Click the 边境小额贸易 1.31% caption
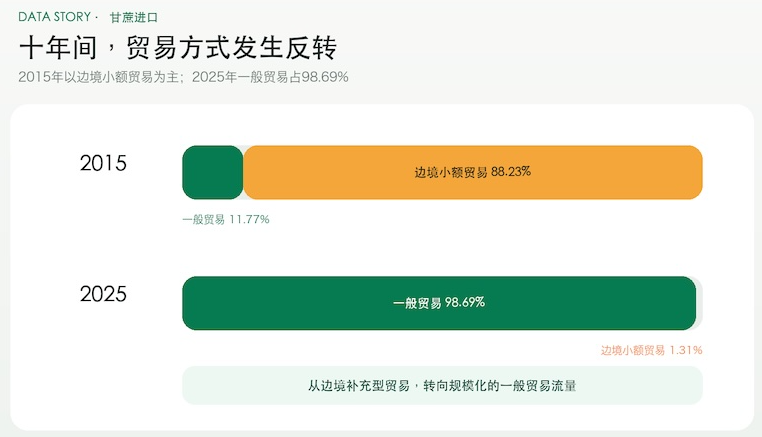The height and width of the screenshot is (437, 762). 652,350
